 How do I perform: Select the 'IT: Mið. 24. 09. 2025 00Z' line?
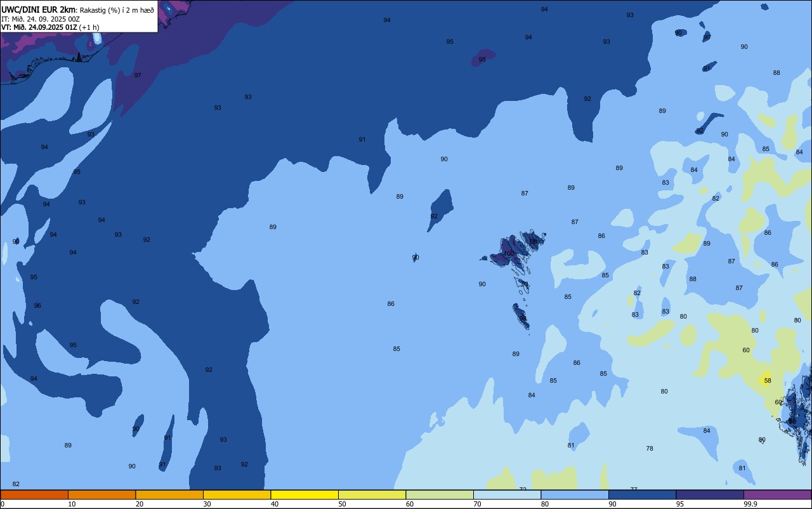click(41, 19)
